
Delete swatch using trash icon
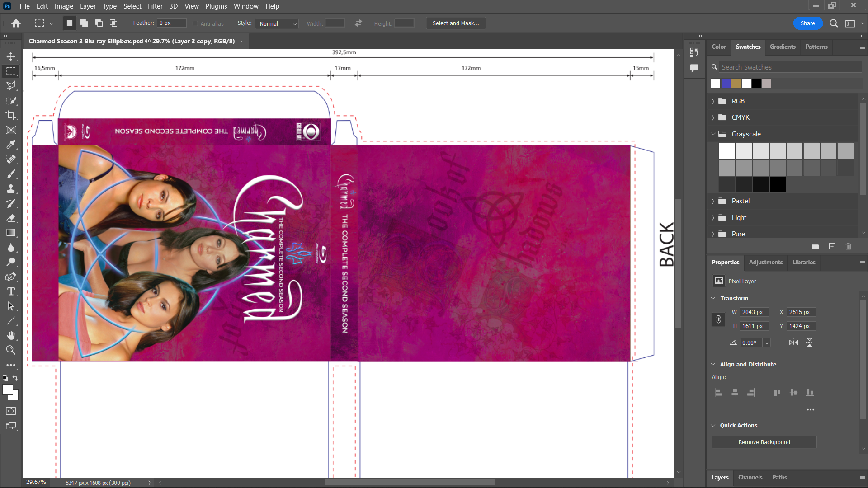tap(848, 246)
